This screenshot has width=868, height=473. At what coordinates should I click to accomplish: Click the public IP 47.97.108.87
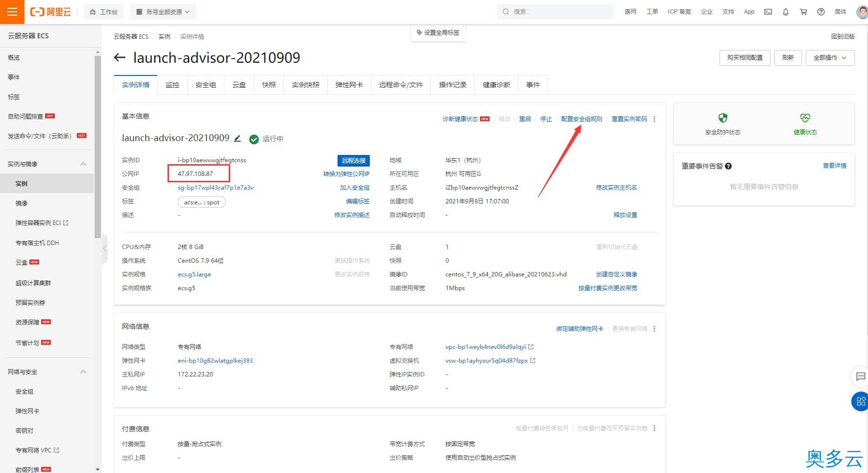pos(195,174)
